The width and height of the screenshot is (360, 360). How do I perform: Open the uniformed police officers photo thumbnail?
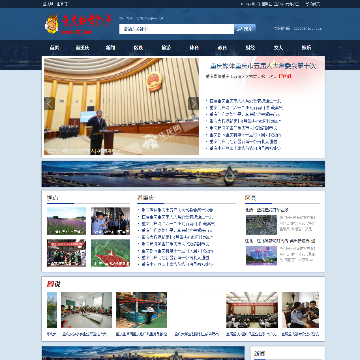110,221
